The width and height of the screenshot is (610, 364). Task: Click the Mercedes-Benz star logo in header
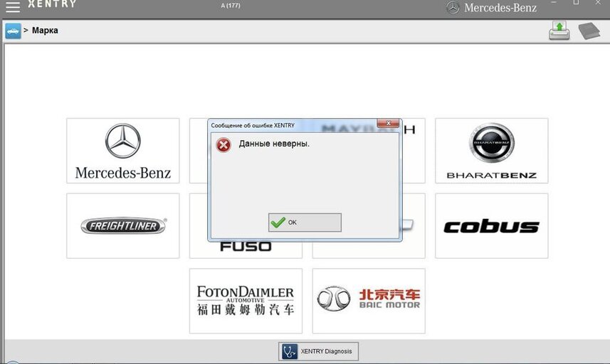coord(453,7)
